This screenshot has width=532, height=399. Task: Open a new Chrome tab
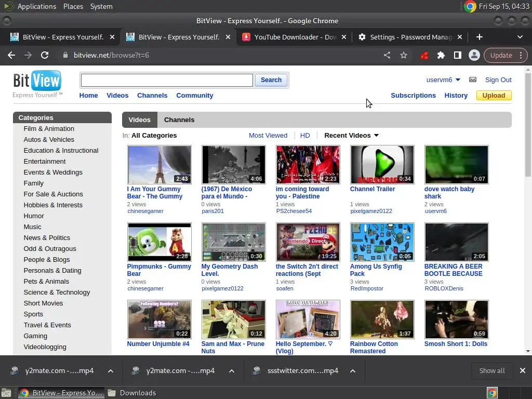click(479, 37)
